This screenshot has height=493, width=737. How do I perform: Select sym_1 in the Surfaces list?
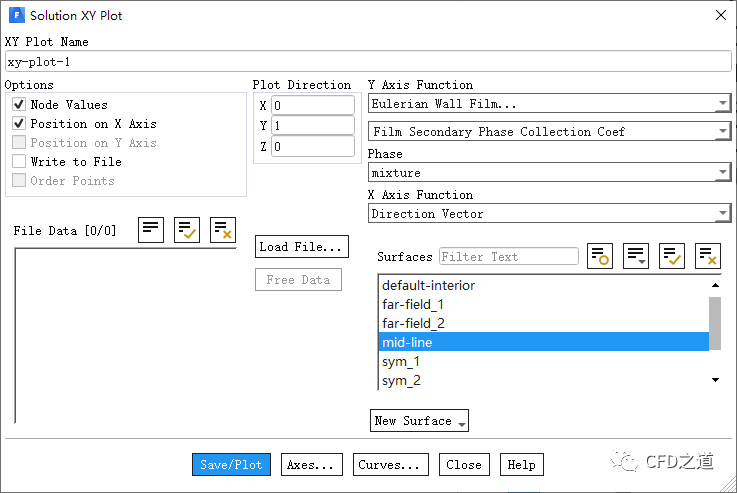pos(401,361)
